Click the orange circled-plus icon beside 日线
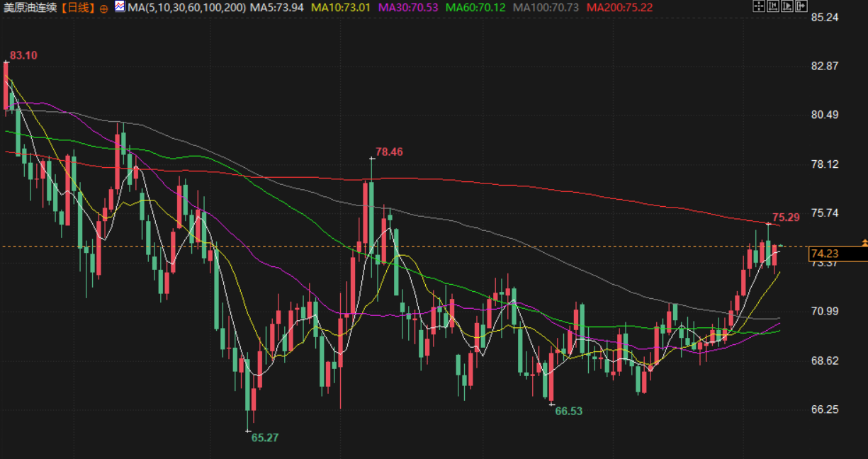 tap(103, 8)
